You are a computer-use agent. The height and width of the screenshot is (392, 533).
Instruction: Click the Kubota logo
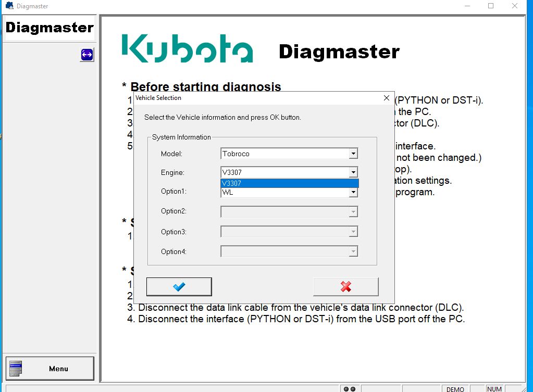click(x=187, y=48)
